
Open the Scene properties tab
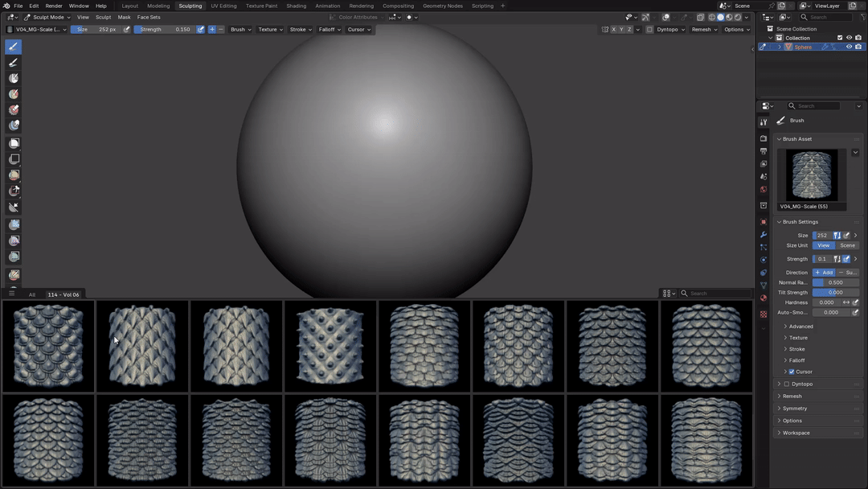coord(764,177)
